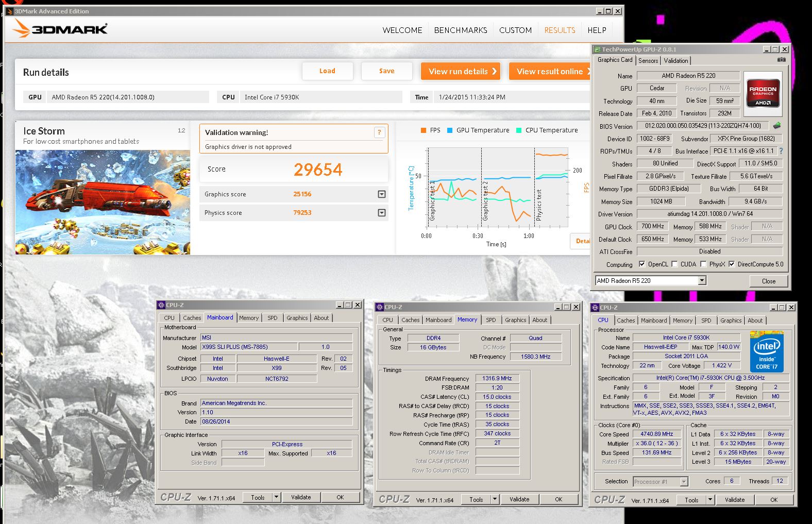Click the GPU Name field in GPU-Z

[x=688, y=76]
